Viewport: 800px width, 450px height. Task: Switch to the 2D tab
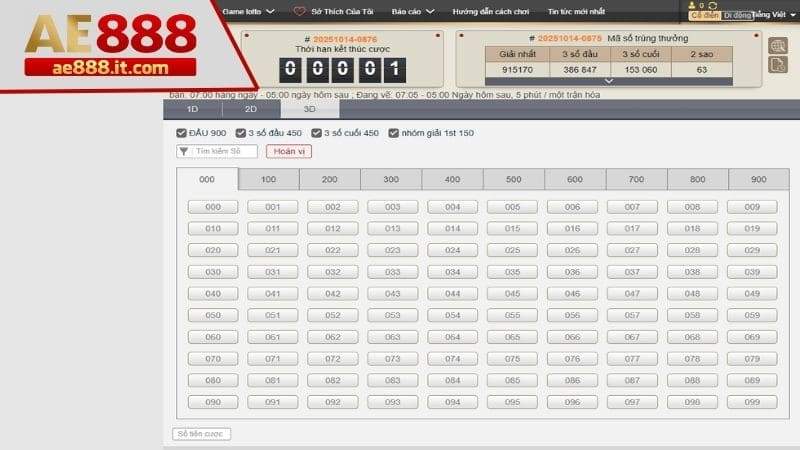click(251, 109)
